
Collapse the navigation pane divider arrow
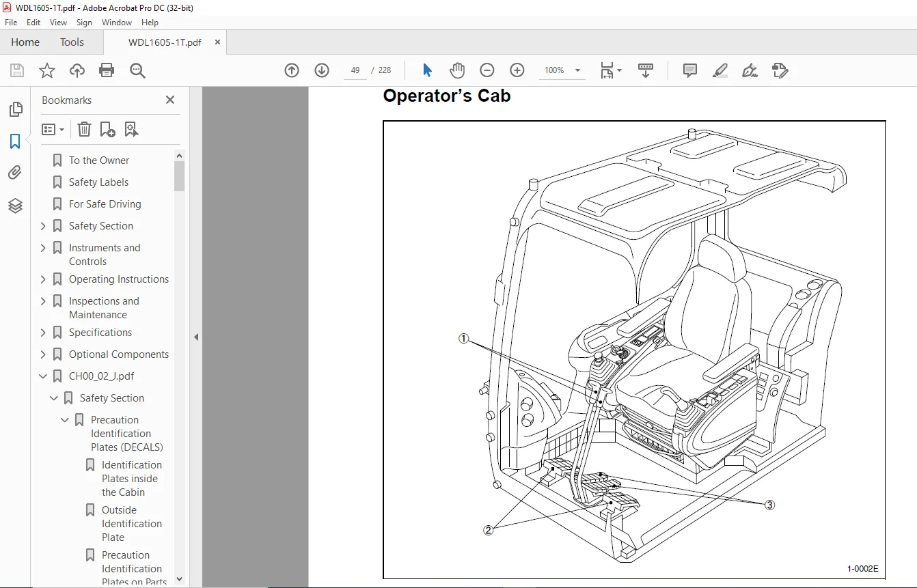coord(196,337)
